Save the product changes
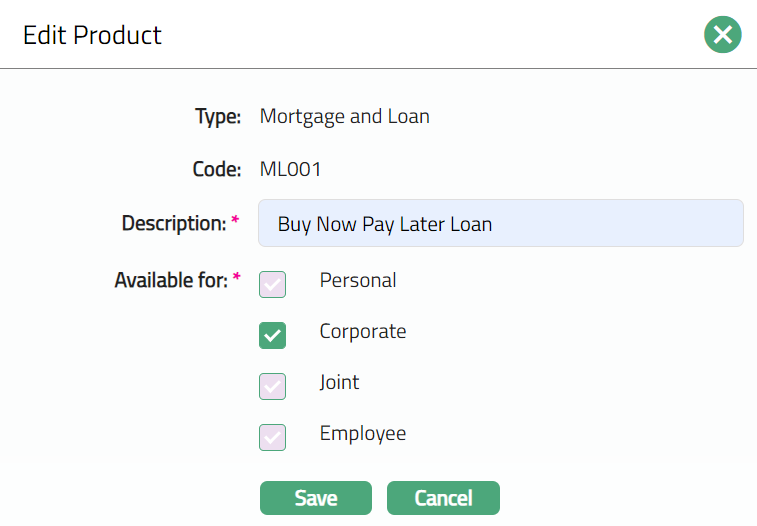The image size is (757, 526). tap(315, 498)
